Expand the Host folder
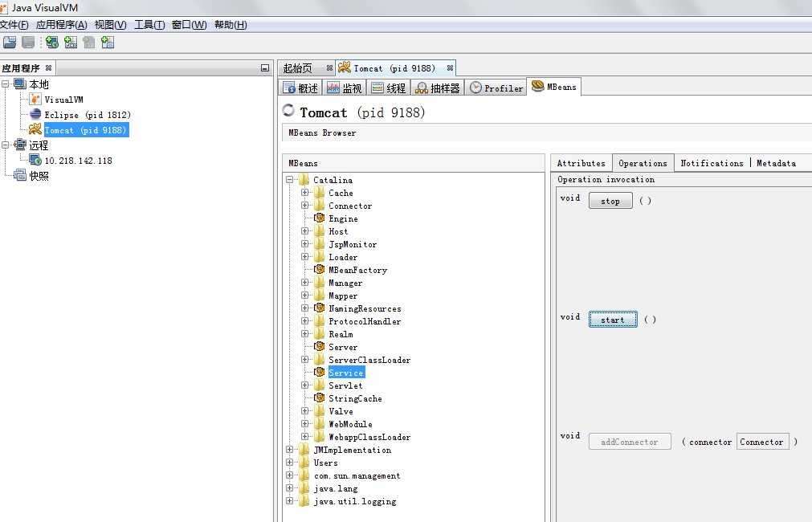Screen dimensions: 812x522 click(x=304, y=231)
